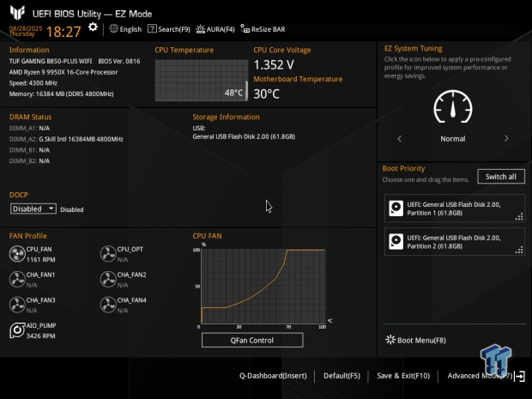Open the settings gear beside the clock
The height and width of the screenshot is (399, 532).
click(x=93, y=27)
